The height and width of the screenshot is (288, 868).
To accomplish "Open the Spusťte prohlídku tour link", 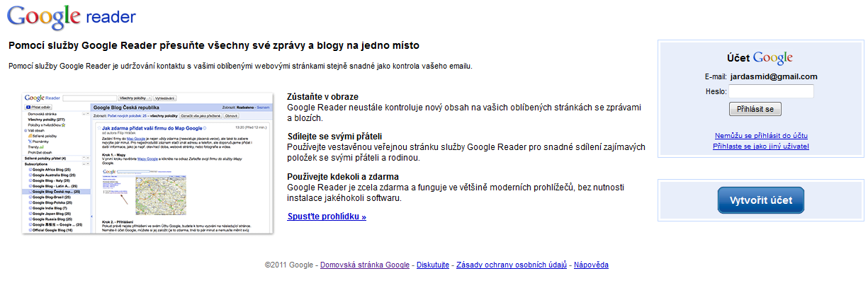I will pos(327,217).
